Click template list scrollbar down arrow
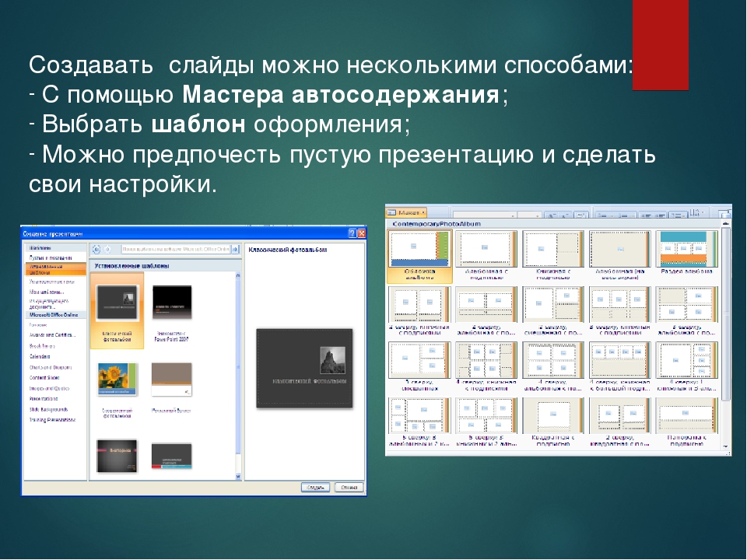The image size is (747, 560). (238, 476)
